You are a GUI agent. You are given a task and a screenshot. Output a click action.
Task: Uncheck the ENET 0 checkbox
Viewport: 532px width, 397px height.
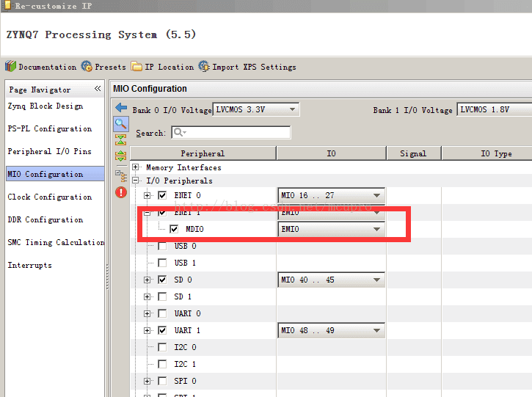coord(162,195)
